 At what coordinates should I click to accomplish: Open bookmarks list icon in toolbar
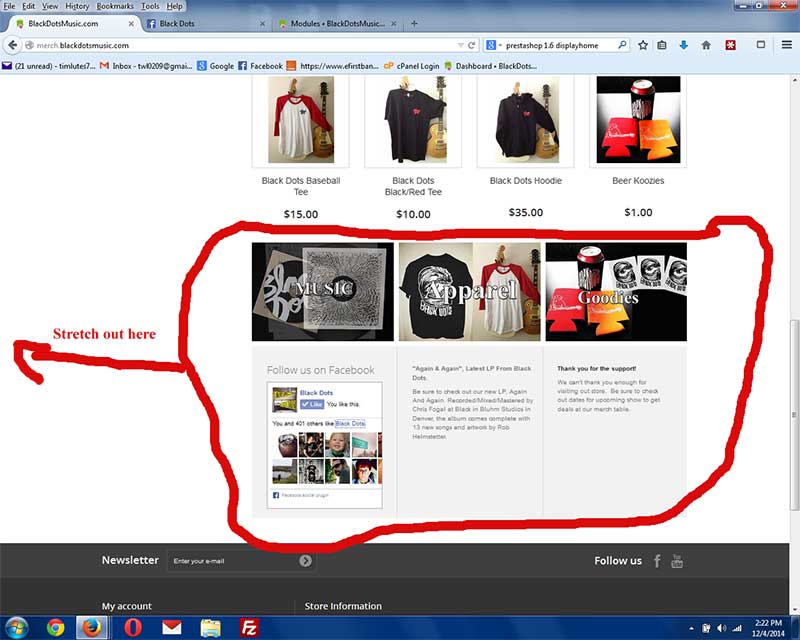point(662,45)
